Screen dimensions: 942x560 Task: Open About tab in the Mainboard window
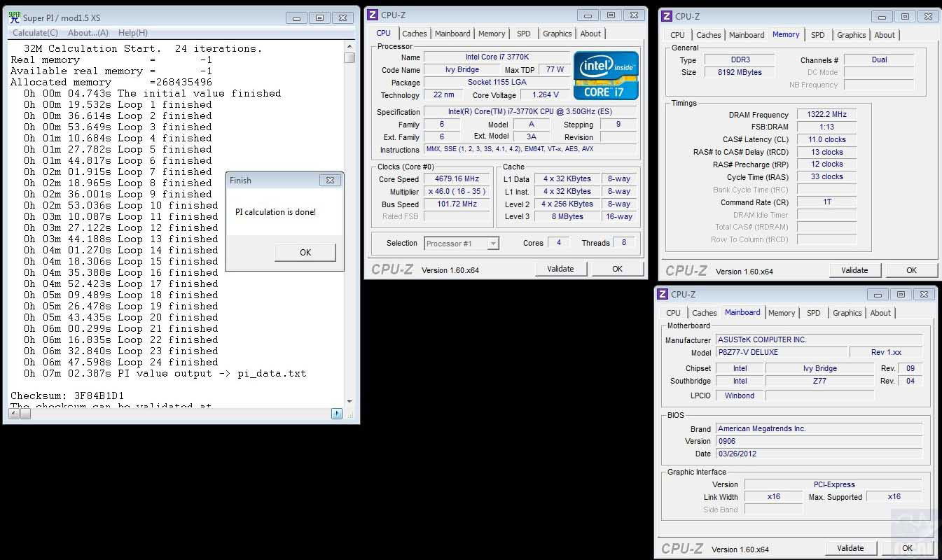tap(880, 313)
